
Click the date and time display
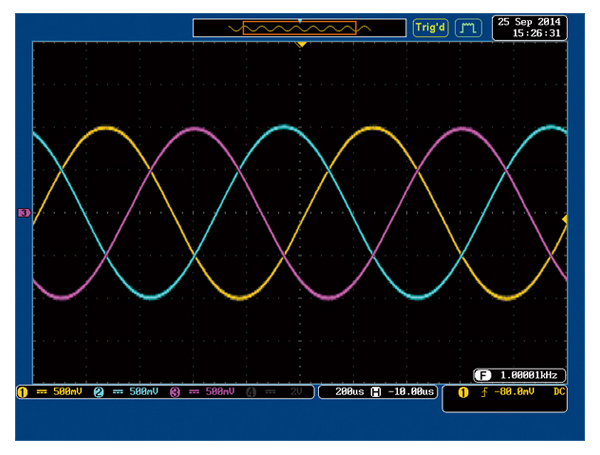(530, 28)
